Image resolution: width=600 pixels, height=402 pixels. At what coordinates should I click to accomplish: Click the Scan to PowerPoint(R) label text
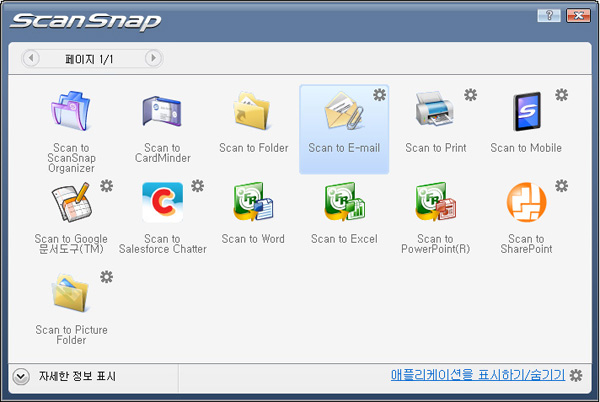click(x=435, y=244)
